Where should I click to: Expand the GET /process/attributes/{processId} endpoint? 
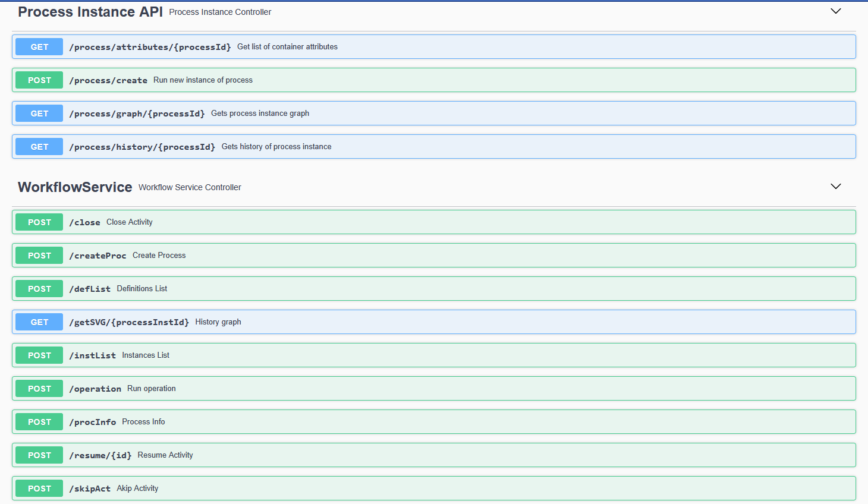[150, 47]
